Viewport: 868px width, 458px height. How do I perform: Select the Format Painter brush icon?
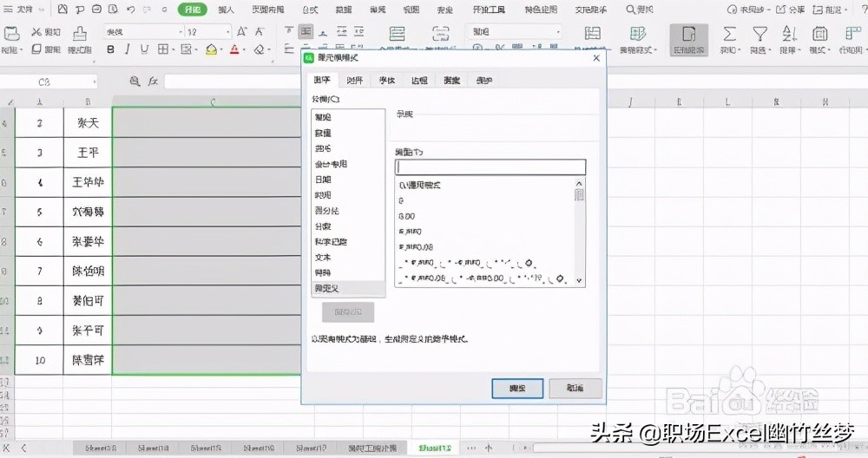80,33
